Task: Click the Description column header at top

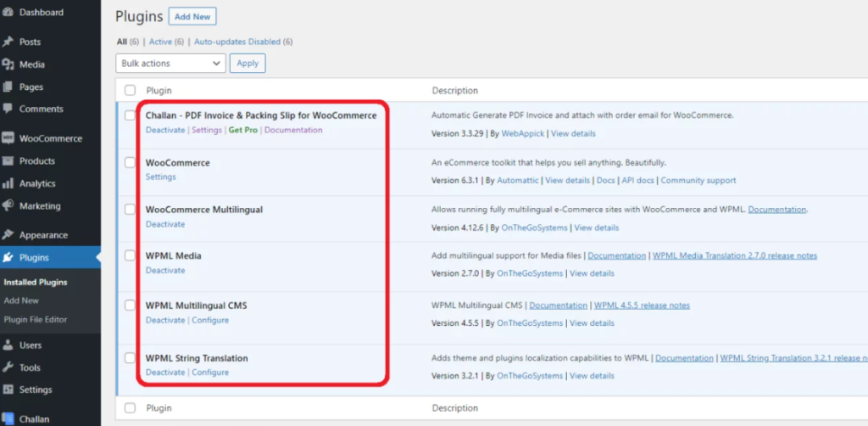Action: coord(455,90)
